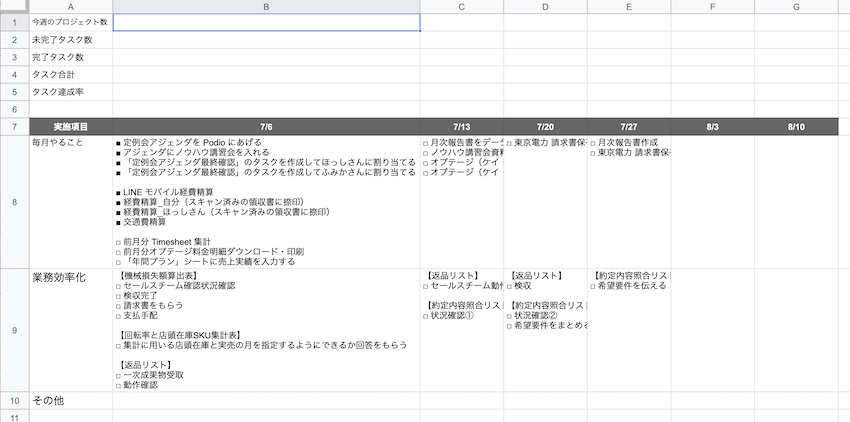Select the 8/3 date header cell
850x422 pixels.
pos(712,127)
